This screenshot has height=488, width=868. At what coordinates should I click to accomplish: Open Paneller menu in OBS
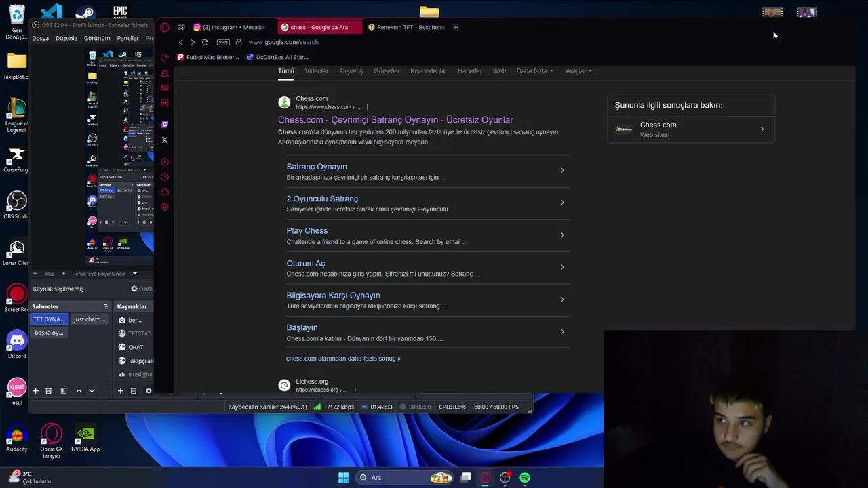tap(127, 38)
